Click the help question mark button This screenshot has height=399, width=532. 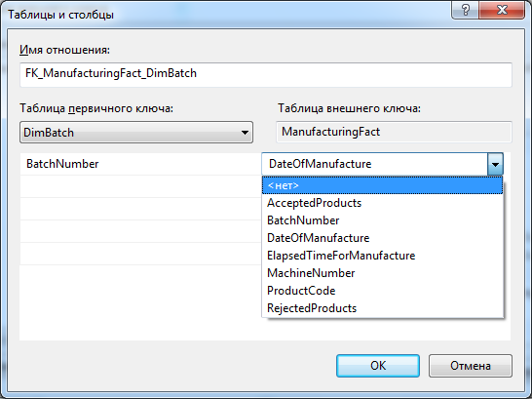pyautogui.click(x=465, y=10)
